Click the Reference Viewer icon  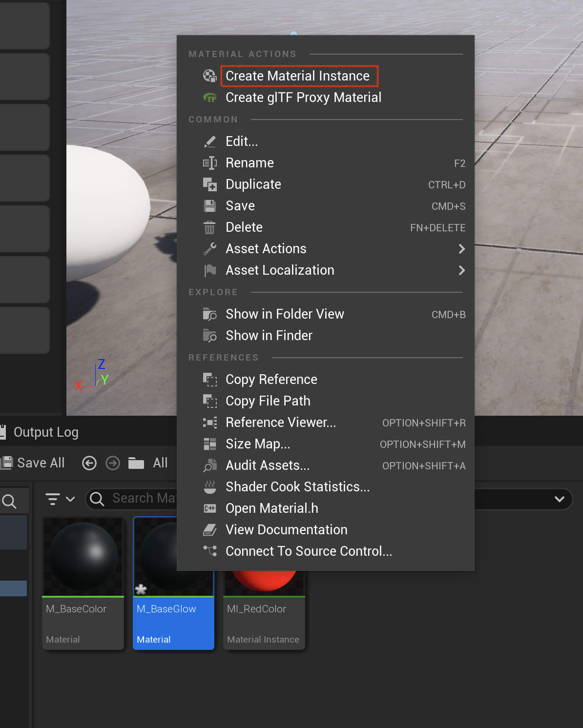click(x=209, y=423)
